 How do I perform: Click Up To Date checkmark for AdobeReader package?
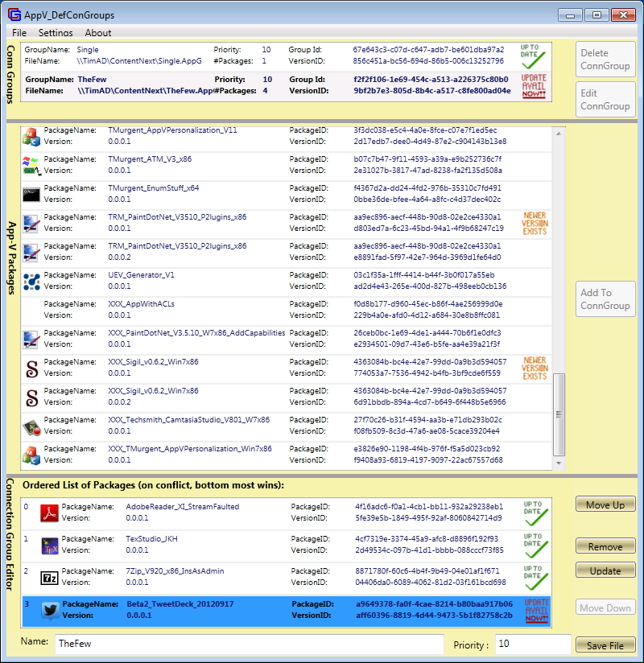[x=535, y=513]
